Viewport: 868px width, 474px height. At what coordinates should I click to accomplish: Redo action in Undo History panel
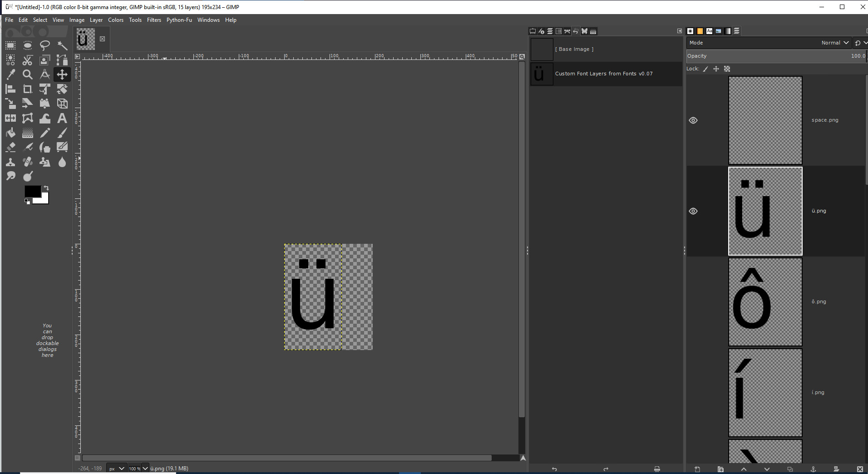pyautogui.click(x=606, y=469)
